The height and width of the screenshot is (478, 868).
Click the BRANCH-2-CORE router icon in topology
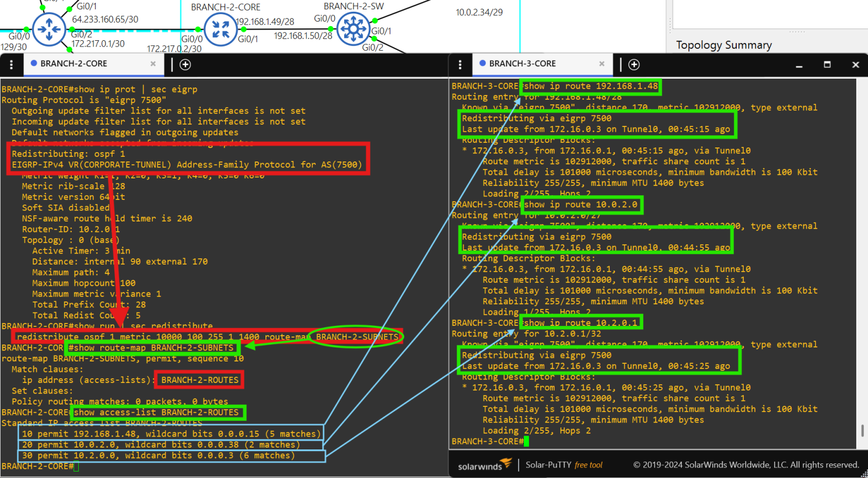pos(220,29)
